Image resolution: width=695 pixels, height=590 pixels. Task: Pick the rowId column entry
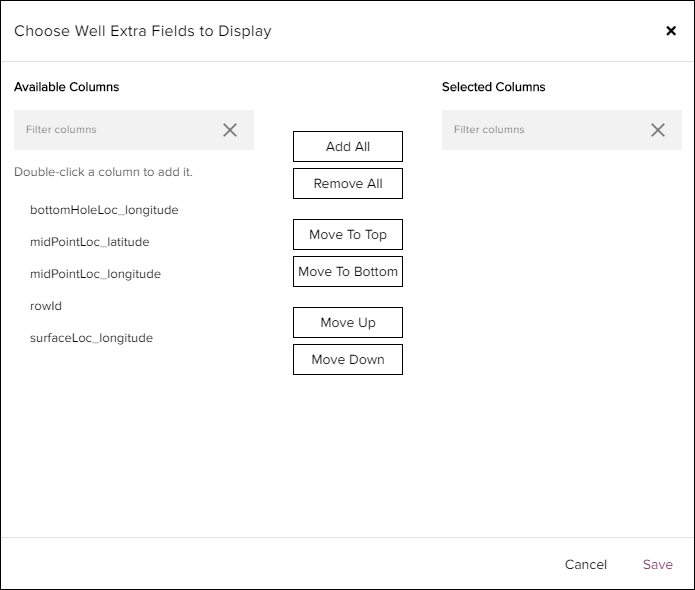(x=46, y=306)
